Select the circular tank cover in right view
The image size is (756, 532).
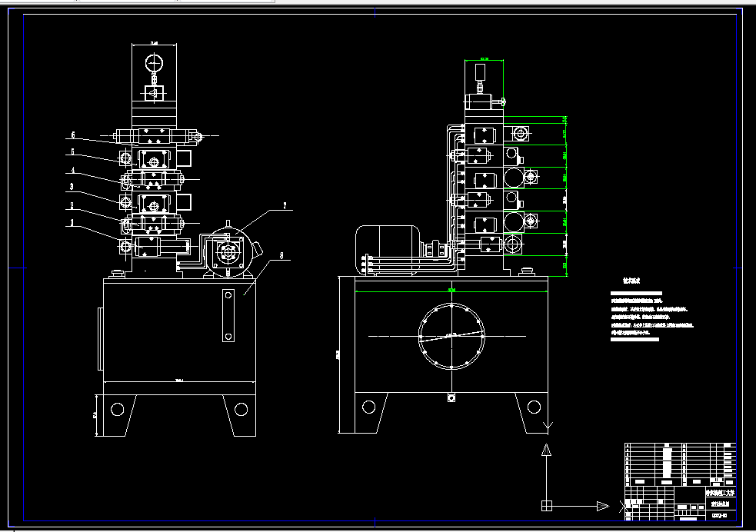(x=451, y=337)
